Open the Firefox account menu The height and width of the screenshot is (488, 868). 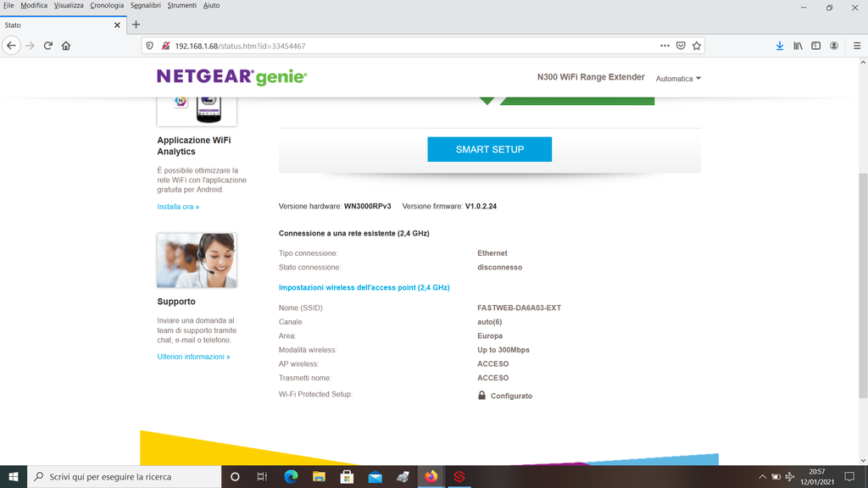[834, 46]
